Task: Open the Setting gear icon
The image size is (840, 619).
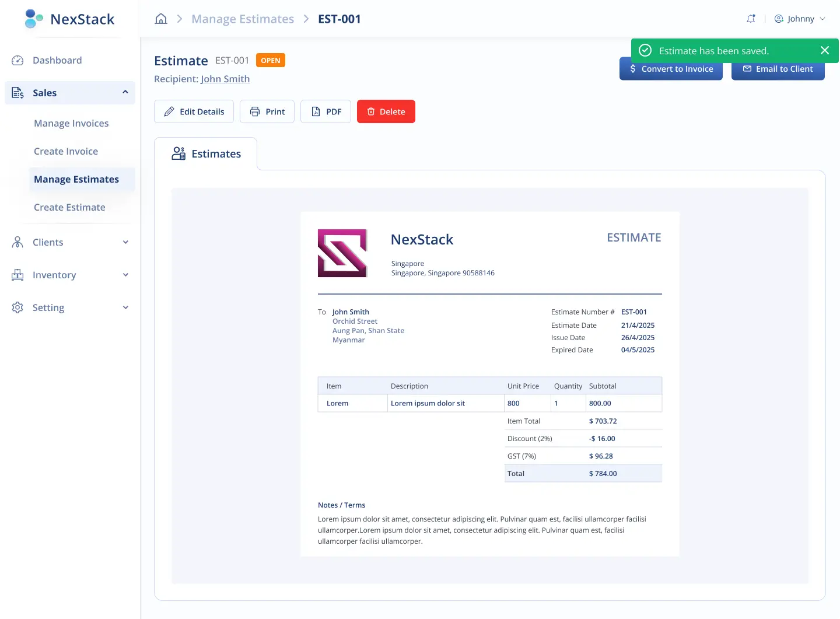Action: (17, 307)
